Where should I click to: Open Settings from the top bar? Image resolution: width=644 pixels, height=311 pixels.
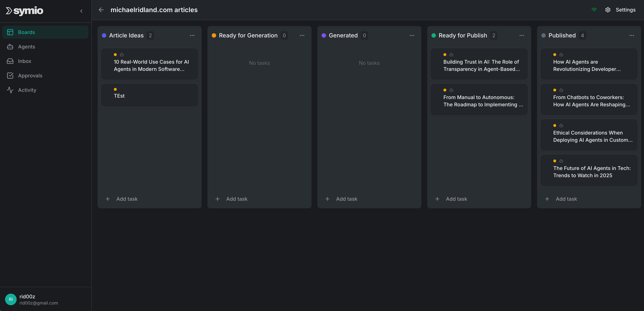(x=626, y=10)
